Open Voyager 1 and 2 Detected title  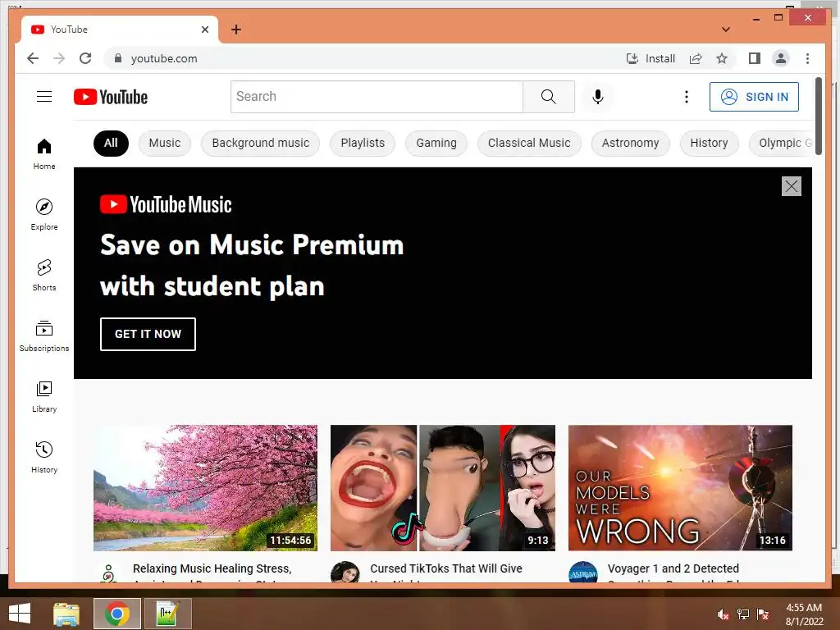click(x=673, y=569)
